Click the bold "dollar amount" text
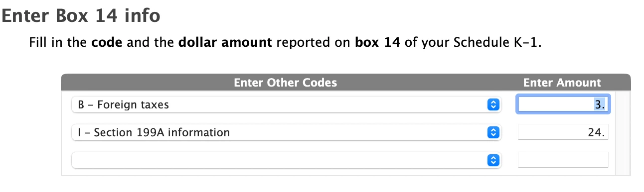The width and height of the screenshot is (644, 192). point(225,42)
